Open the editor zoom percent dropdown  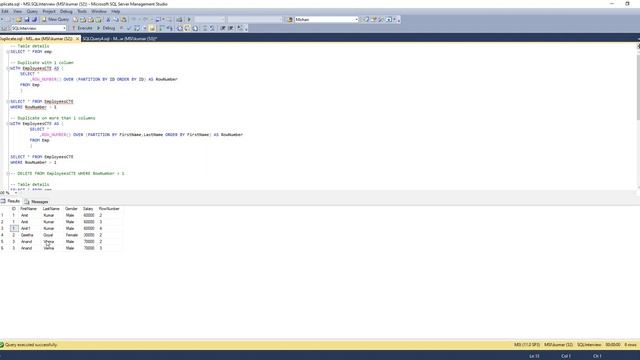pyautogui.click(x=16, y=193)
